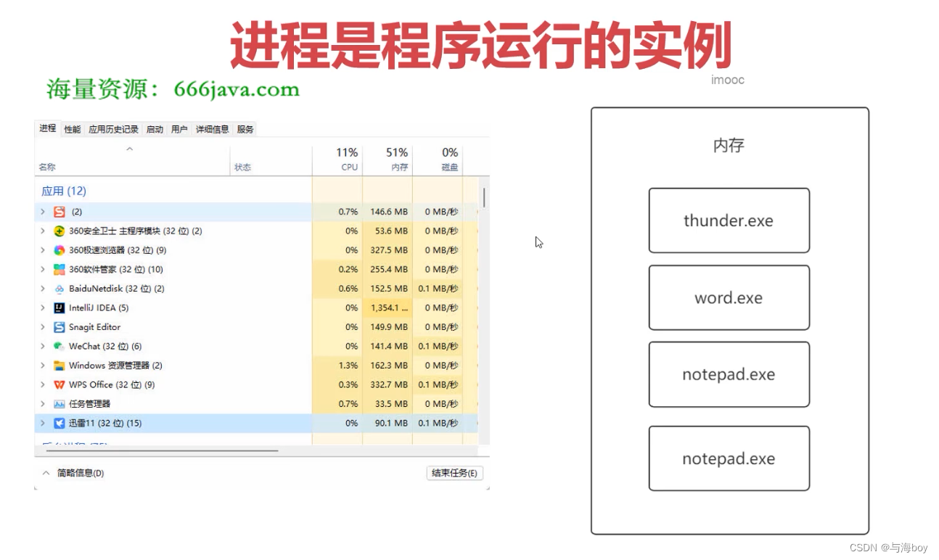This screenshot has height=560, width=939.
Task: Expand the Windows 资源管理器 process group
Action: [x=43, y=366]
